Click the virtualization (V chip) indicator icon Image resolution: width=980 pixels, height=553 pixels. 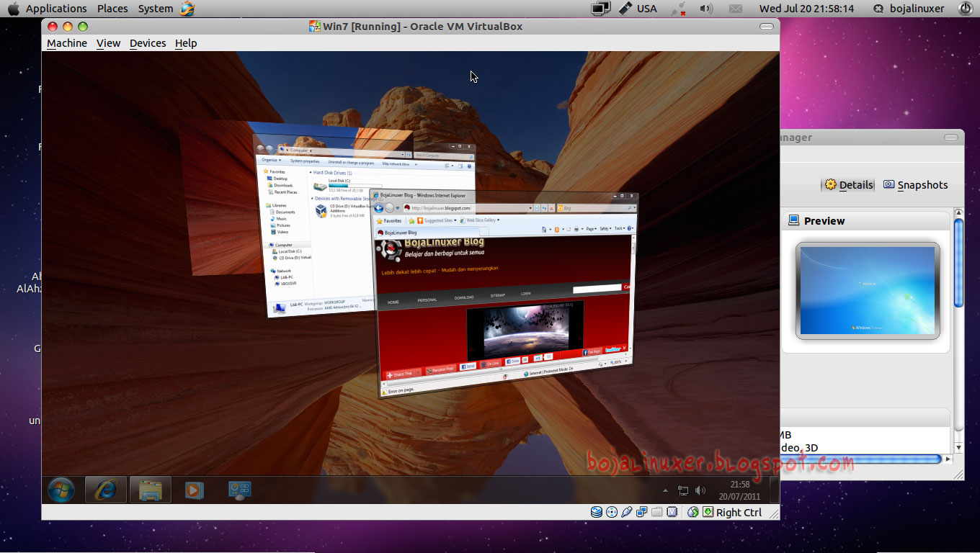pos(672,512)
